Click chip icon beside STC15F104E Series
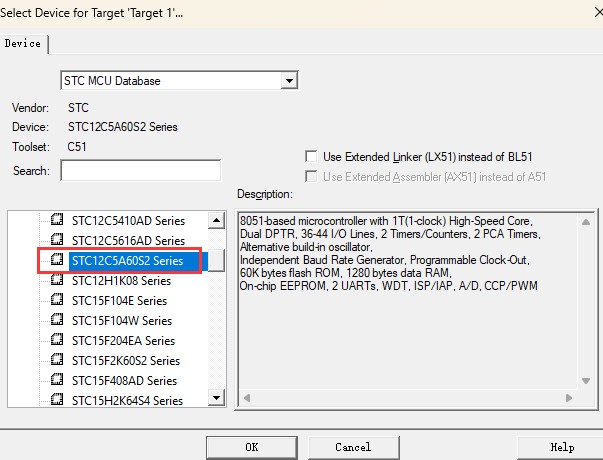603x460 pixels. [x=57, y=300]
